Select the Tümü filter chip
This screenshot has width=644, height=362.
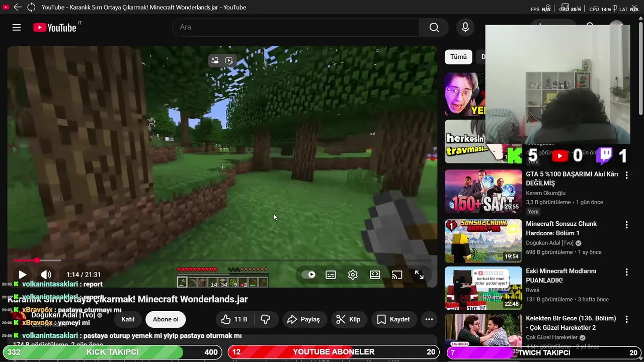click(x=458, y=57)
